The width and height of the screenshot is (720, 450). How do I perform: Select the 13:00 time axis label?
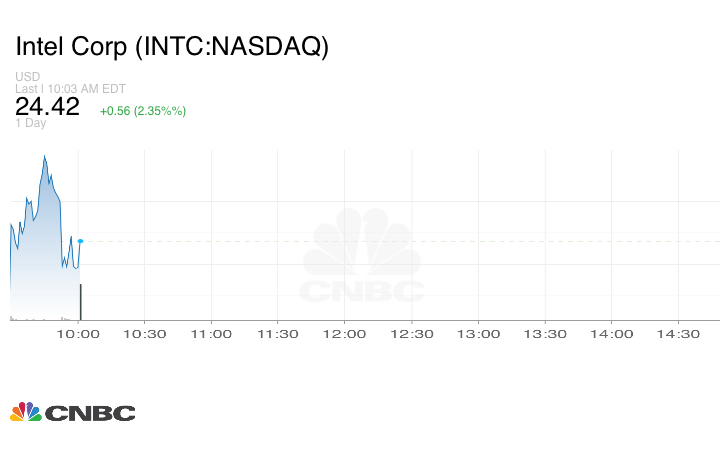[x=478, y=335]
